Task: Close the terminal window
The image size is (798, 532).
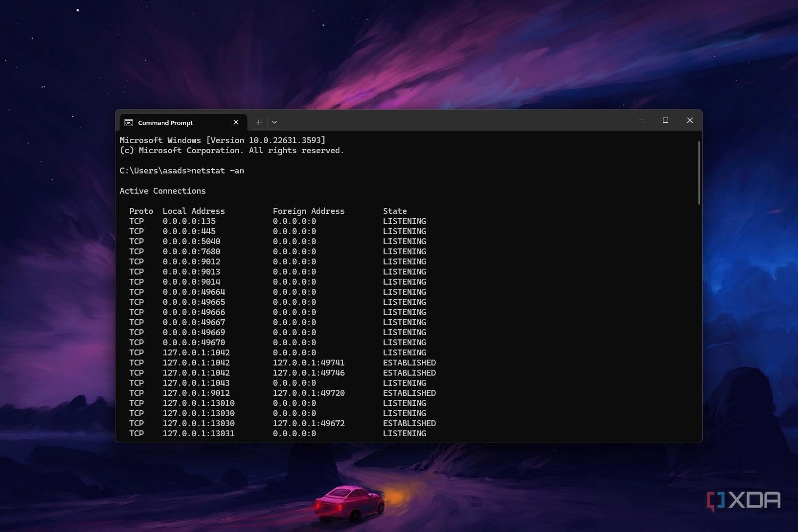Action: [690, 120]
